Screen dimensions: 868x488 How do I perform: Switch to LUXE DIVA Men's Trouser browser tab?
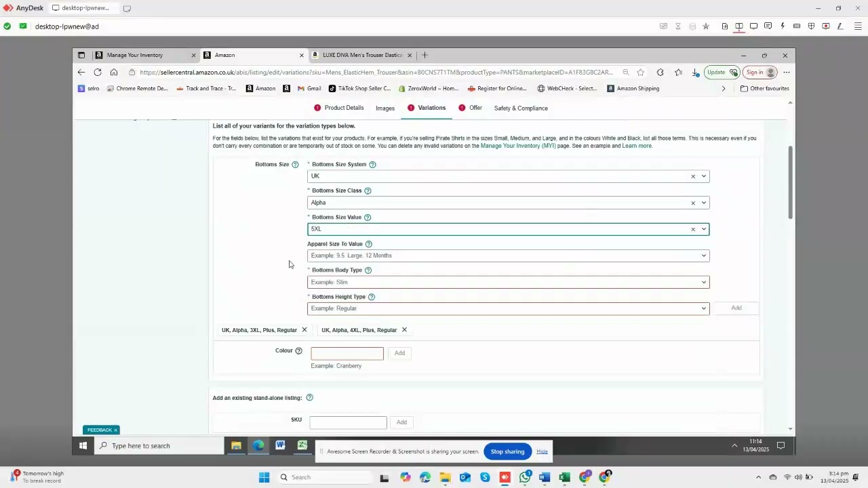[x=362, y=56]
